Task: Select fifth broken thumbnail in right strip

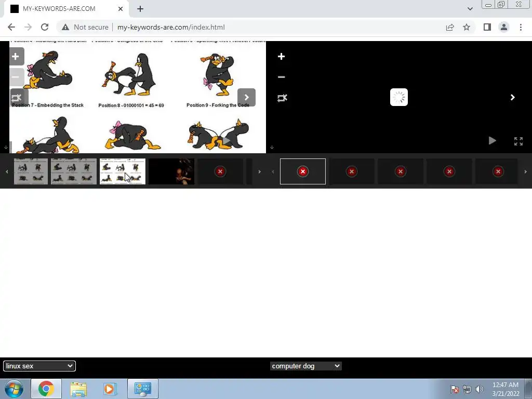Action: [497, 171]
